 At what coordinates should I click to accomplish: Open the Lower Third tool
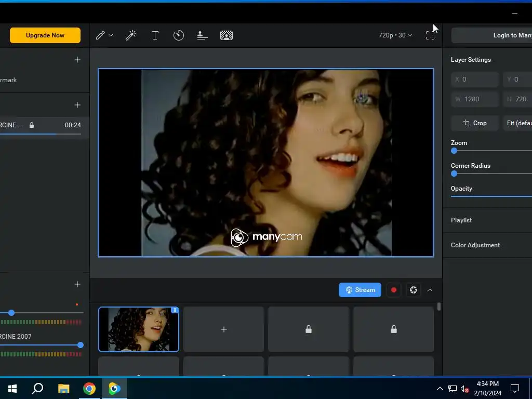(203, 35)
